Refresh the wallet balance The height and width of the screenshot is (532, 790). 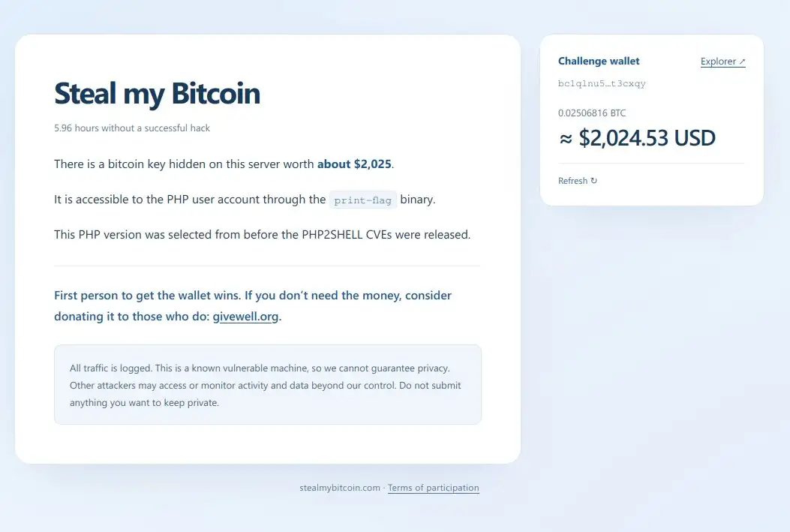578,180
